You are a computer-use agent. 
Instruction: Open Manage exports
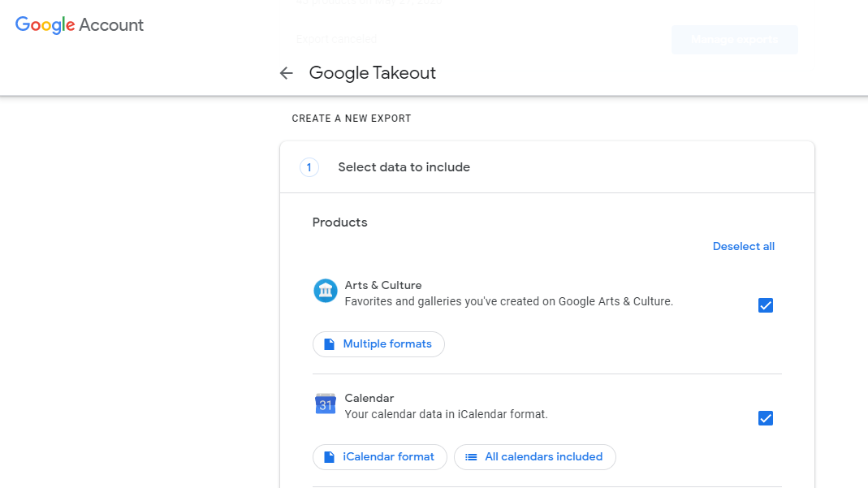[733, 39]
